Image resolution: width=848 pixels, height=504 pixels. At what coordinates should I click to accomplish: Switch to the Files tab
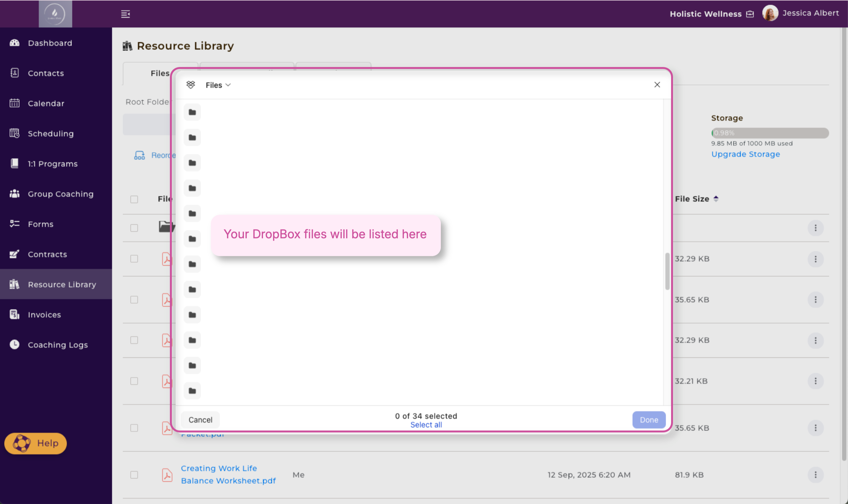tap(160, 73)
